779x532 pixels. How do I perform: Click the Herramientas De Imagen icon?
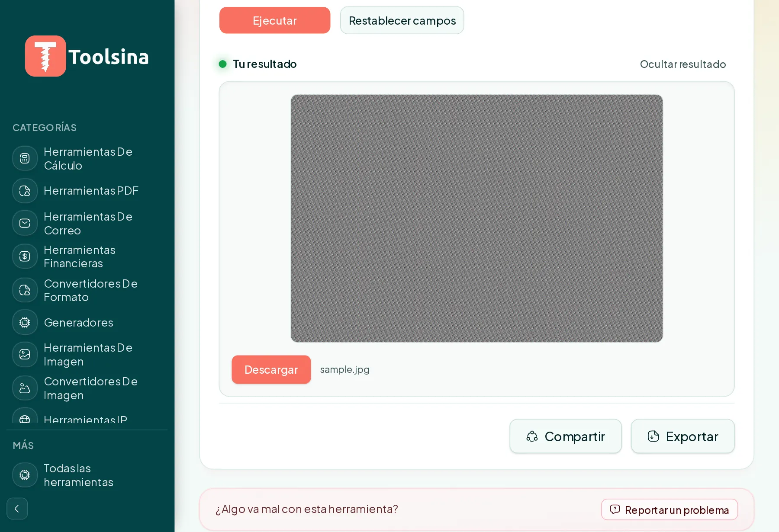pyautogui.click(x=25, y=354)
